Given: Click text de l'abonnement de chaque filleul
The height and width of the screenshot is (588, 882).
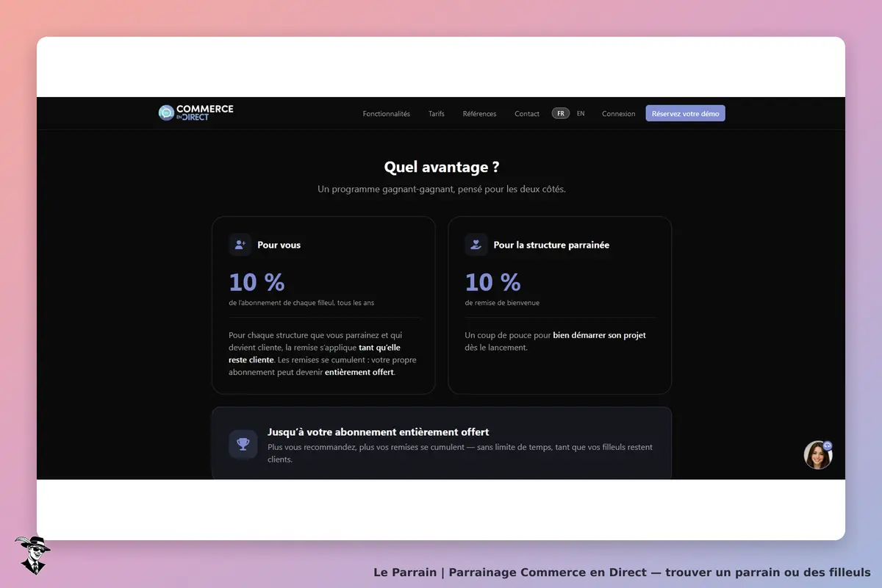Looking at the screenshot, I should click(x=301, y=303).
